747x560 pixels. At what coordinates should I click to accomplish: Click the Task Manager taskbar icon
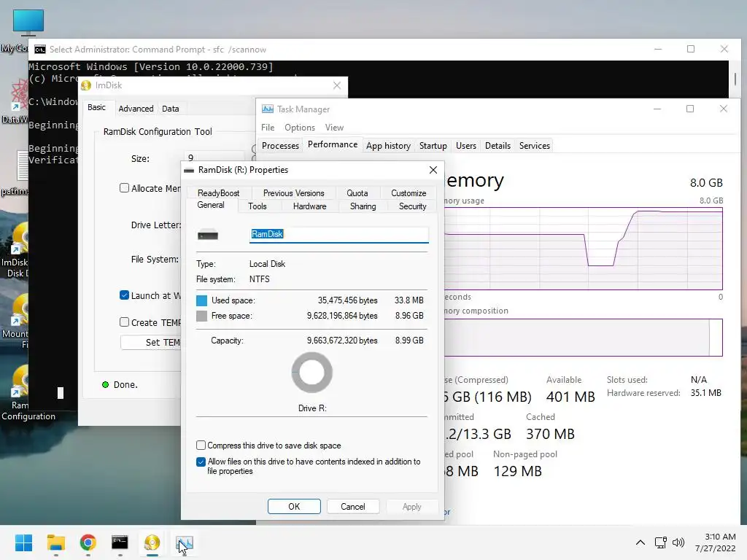tap(185, 542)
